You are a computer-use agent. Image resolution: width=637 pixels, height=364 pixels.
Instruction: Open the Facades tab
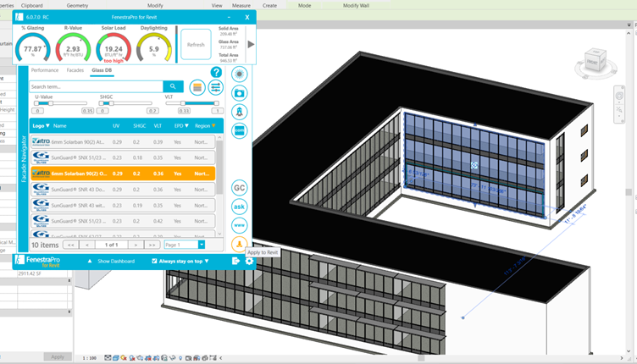(75, 70)
